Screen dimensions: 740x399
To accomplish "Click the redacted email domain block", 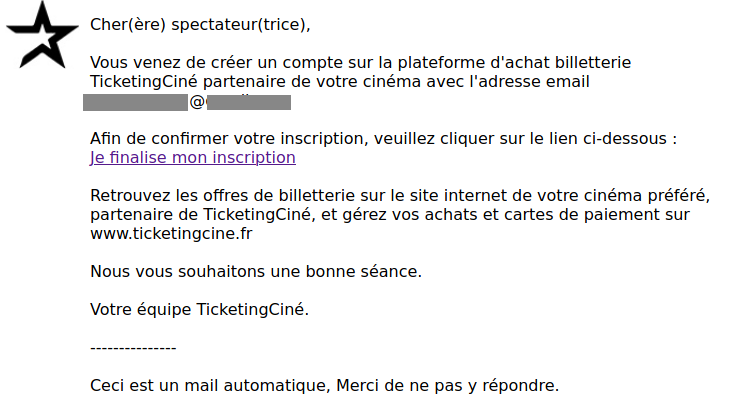I will click(249, 102).
